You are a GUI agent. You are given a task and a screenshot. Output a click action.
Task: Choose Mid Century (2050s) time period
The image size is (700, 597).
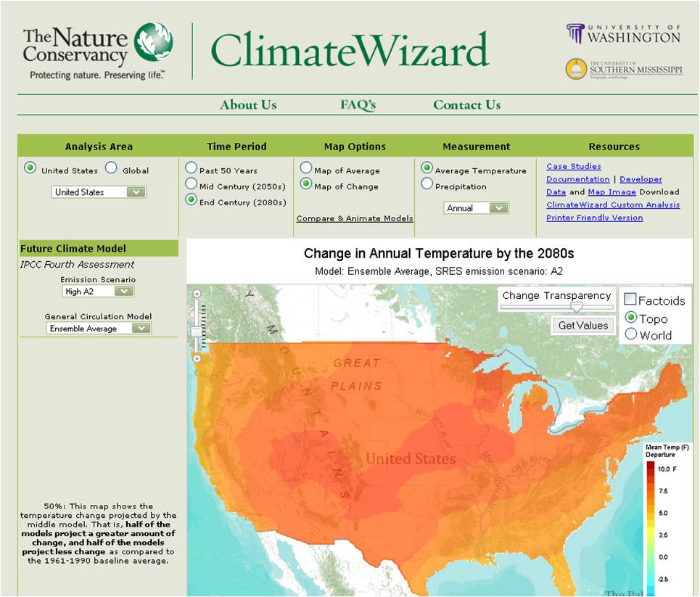click(191, 184)
